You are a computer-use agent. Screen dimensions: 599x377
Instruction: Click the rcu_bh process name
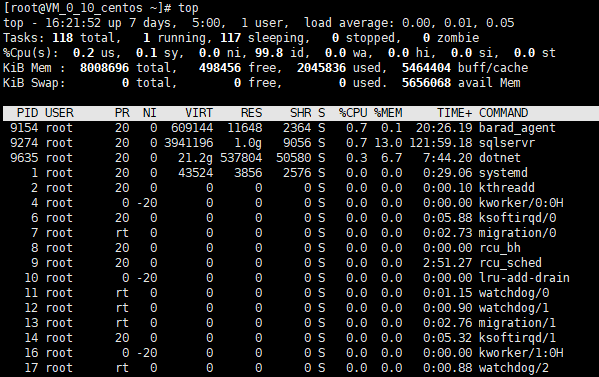(500, 248)
